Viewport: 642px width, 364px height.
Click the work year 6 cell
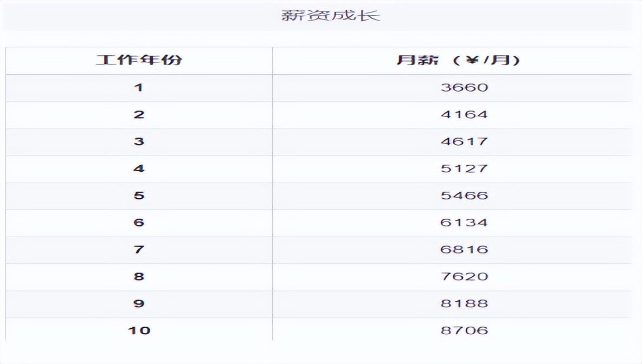click(139, 223)
